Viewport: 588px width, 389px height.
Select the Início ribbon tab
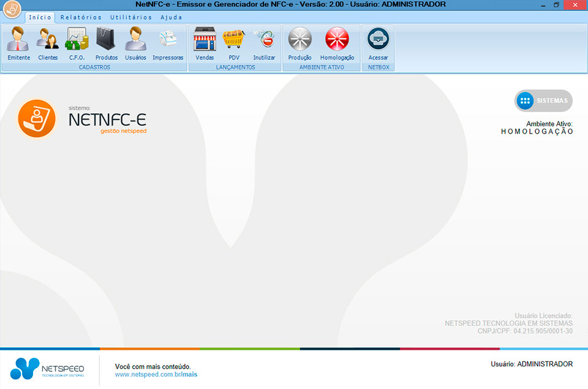(40, 17)
